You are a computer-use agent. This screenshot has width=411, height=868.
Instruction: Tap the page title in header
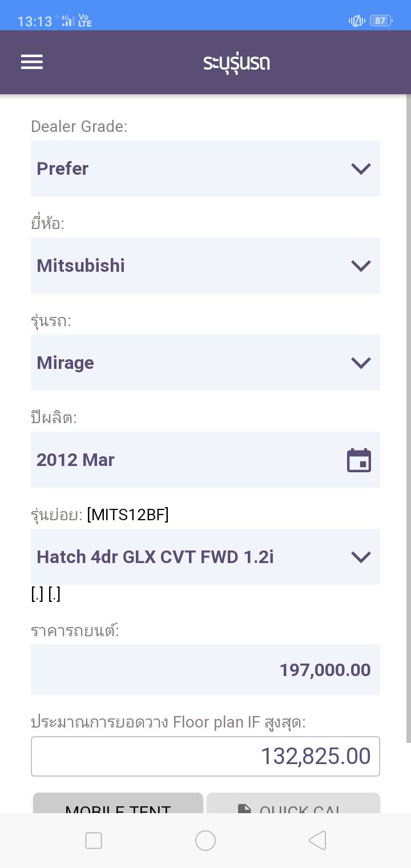(236, 62)
